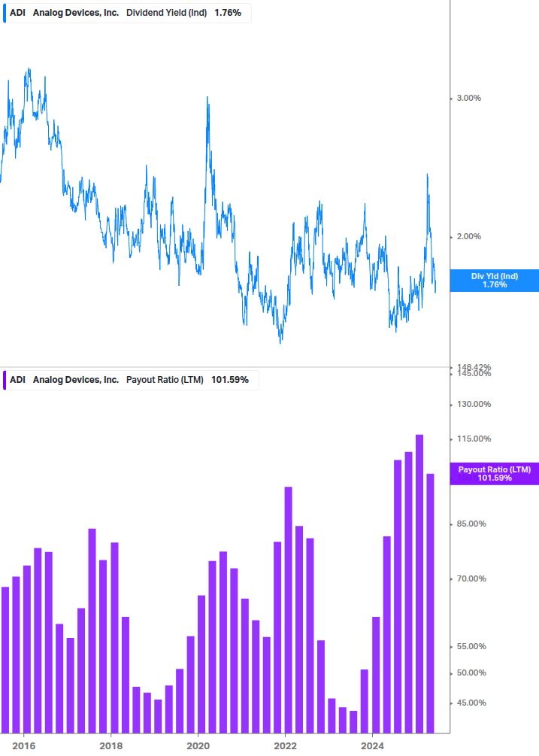Click the 115.00% payout axis label
539x756 pixels.
[474, 439]
